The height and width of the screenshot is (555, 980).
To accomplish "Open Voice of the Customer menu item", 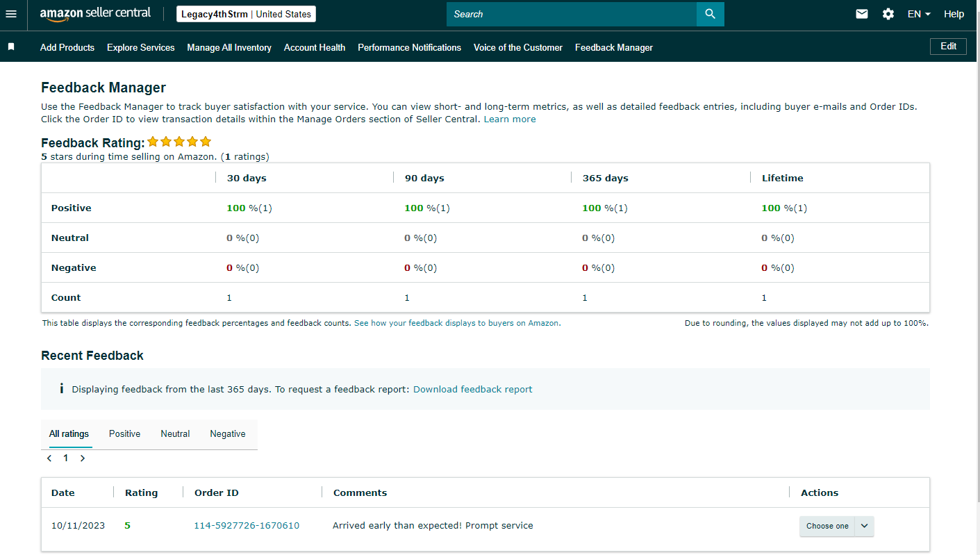I will pos(518,47).
